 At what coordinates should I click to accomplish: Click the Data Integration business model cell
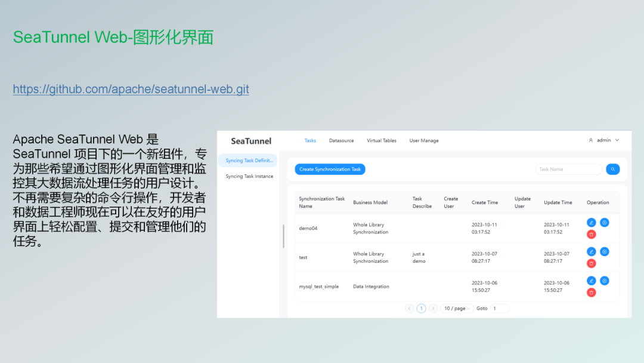371,287
